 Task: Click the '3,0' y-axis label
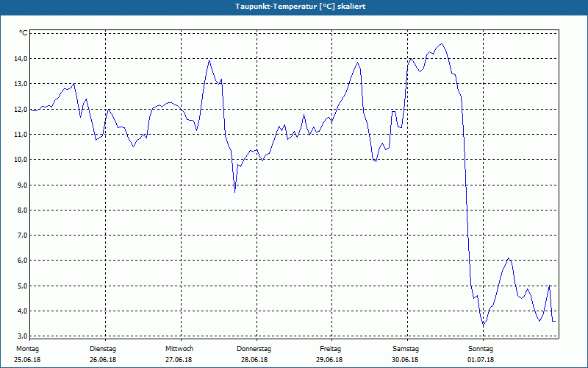pos(23,336)
